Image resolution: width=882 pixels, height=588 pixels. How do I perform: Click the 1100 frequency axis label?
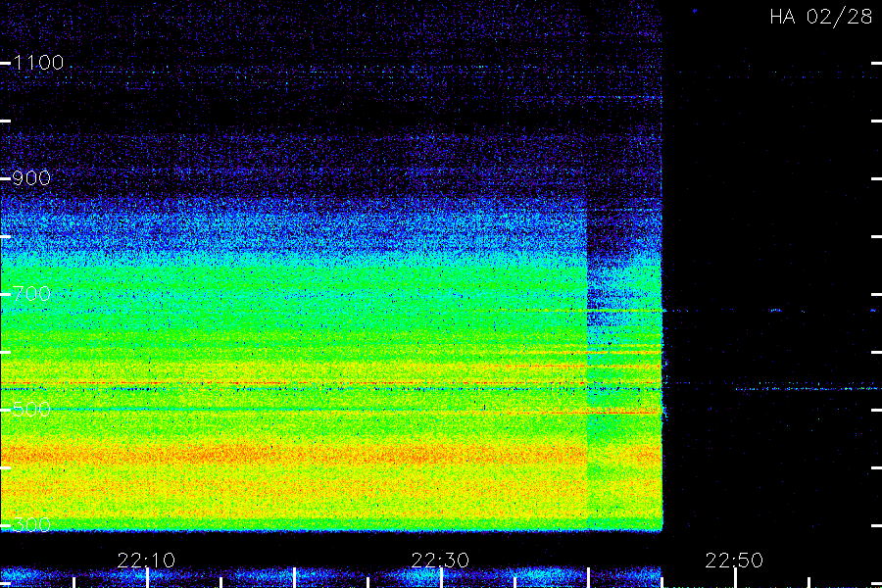click(38, 63)
